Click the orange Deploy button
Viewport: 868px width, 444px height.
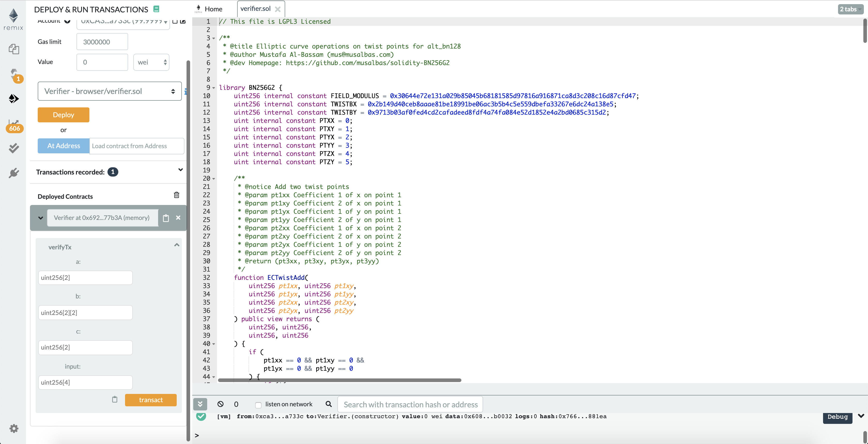[x=63, y=115]
